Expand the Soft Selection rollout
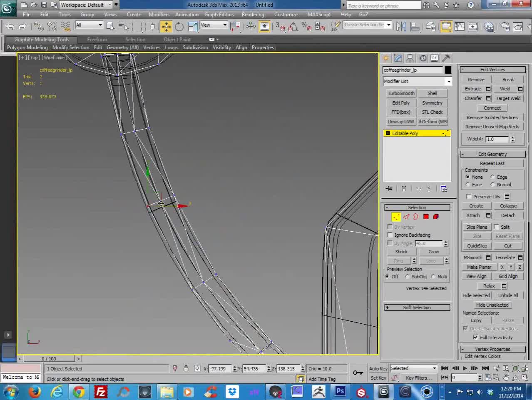This screenshot has width=532, height=400. (x=417, y=307)
